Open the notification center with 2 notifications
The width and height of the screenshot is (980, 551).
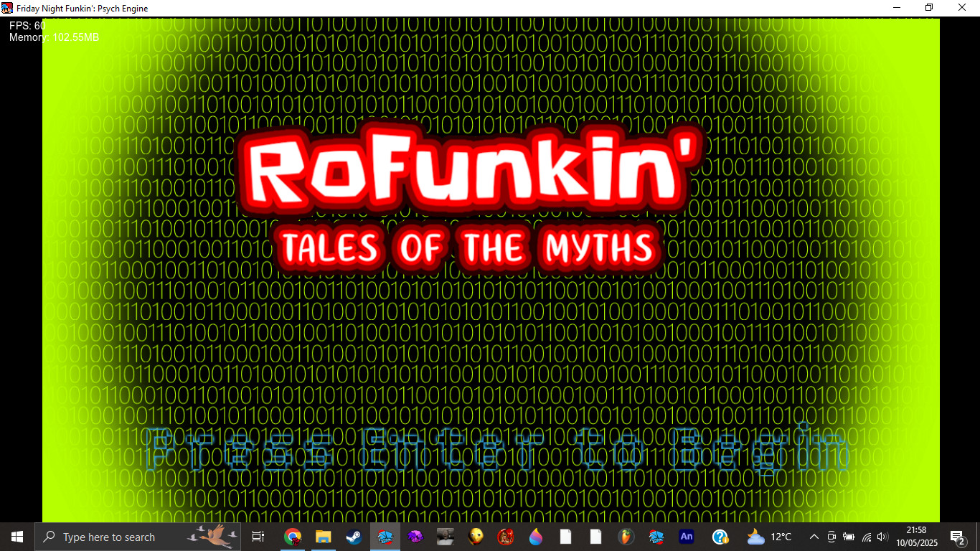pos(958,537)
